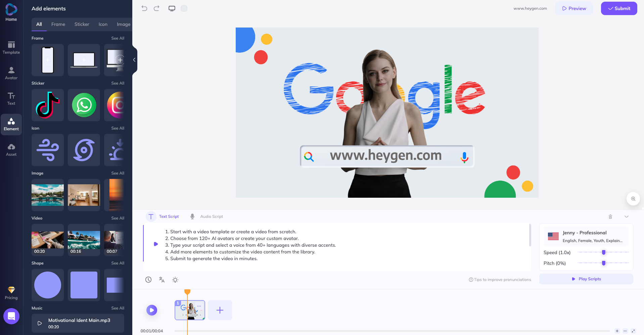Screen dimensions: 644x335
Task: Open script duration clock icon
Action: 148,280
